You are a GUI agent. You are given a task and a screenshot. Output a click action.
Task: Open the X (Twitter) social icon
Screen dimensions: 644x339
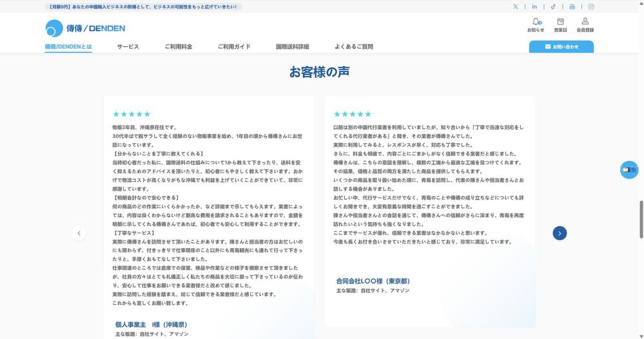(x=516, y=6)
